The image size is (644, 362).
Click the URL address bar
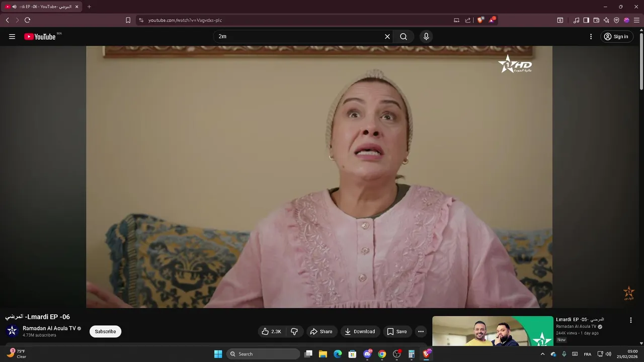[297, 20]
